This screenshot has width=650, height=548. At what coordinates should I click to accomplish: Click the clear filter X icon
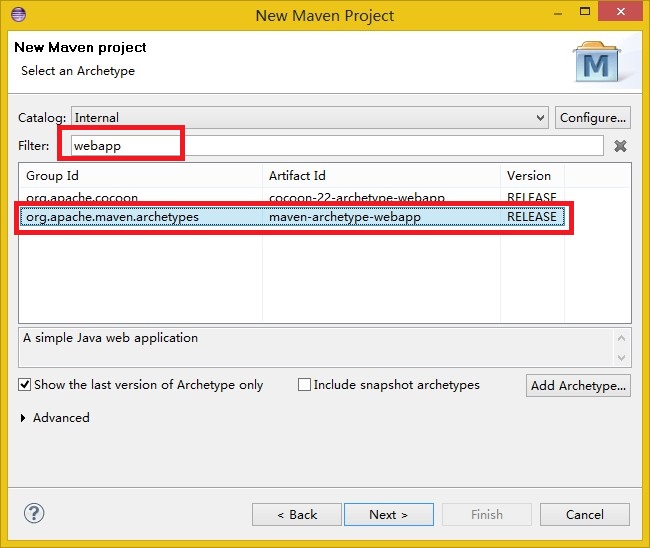point(620,146)
